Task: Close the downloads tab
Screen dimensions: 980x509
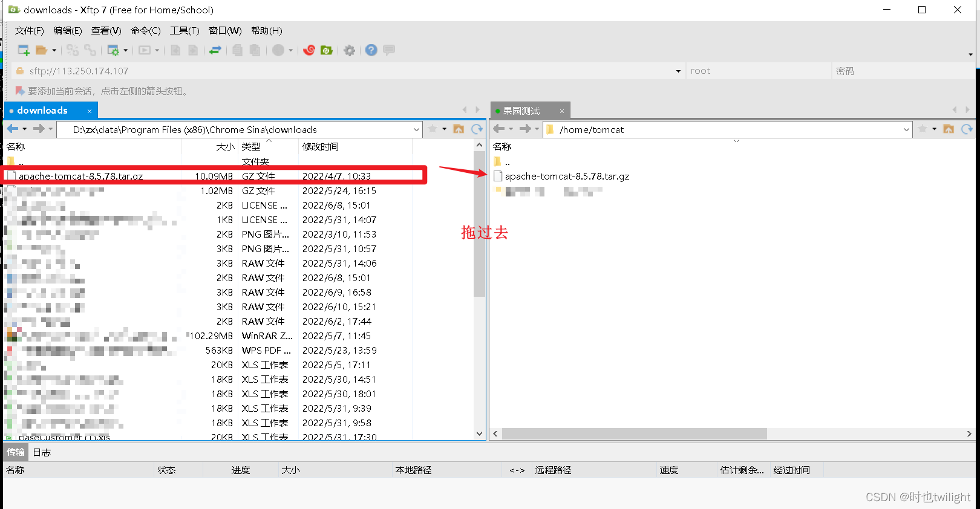Action: [90, 111]
